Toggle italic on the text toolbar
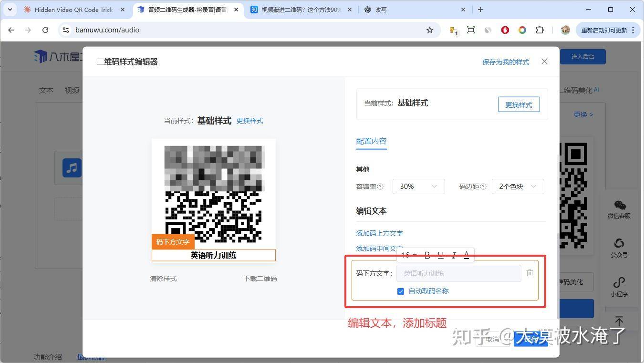 click(x=454, y=255)
